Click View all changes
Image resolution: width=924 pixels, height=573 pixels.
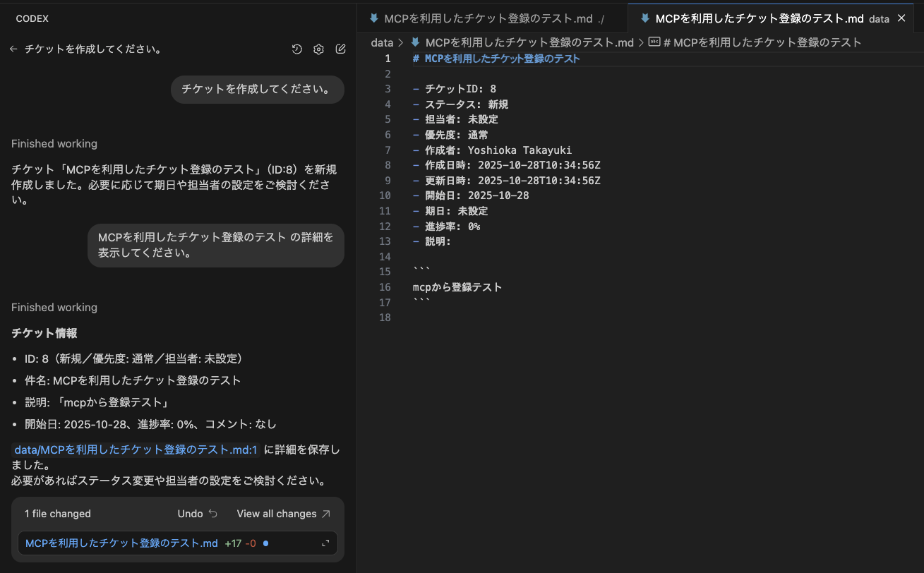(x=276, y=514)
